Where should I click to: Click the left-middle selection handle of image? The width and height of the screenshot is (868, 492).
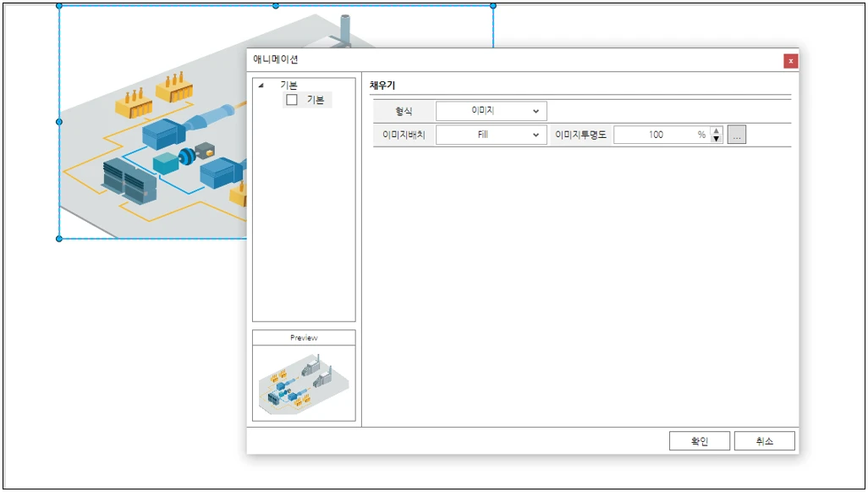click(x=59, y=122)
